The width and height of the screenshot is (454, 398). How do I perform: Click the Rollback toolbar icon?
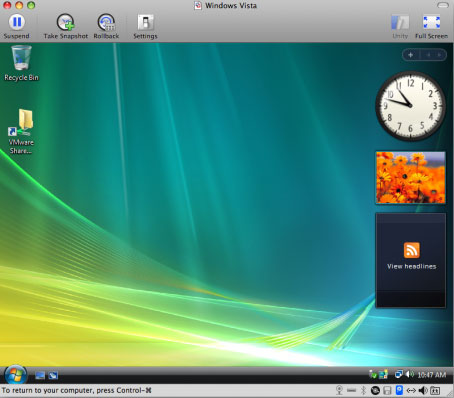point(106,22)
